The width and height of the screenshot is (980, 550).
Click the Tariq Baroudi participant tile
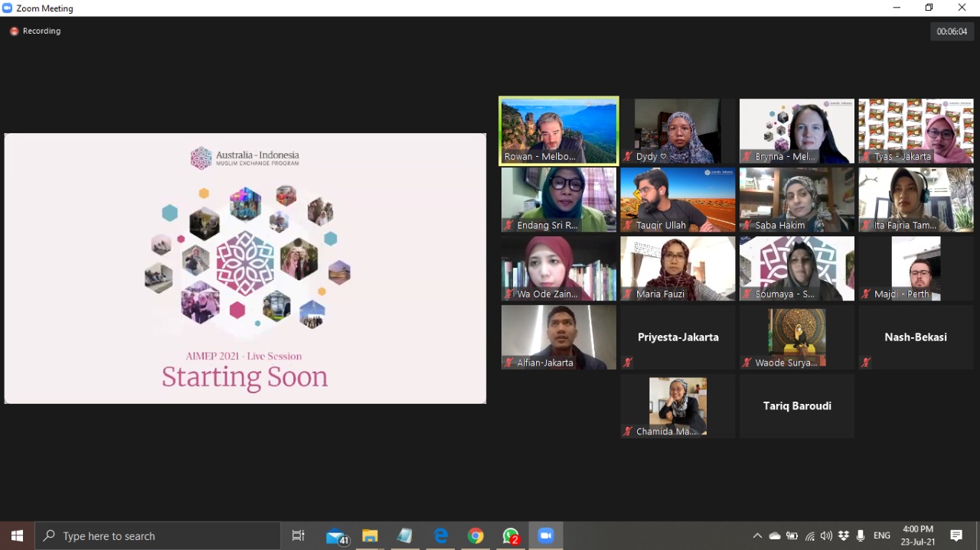click(x=797, y=406)
